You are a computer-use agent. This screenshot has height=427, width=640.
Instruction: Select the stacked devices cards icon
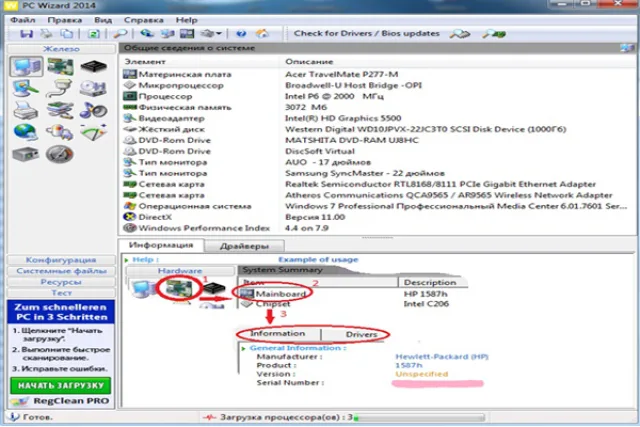click(60, 110)
